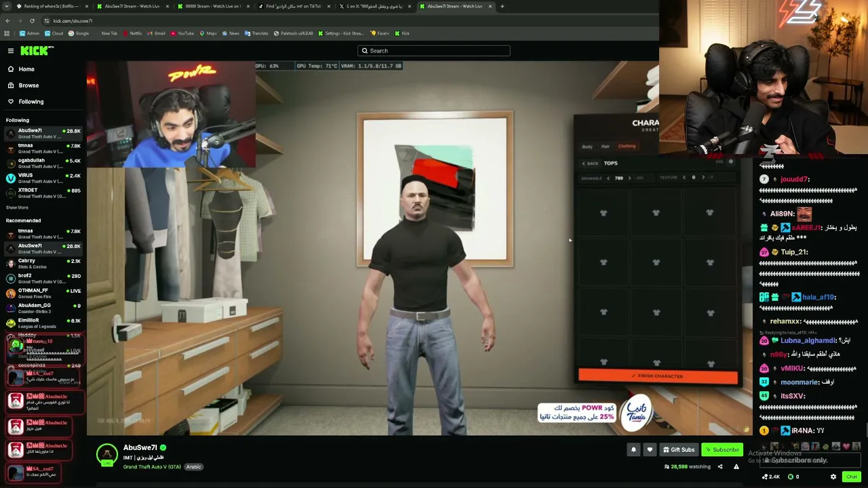Screen dimensions: 868x488
Task: Decrease Drawable value with left arrow
Action: coord(609,178)
